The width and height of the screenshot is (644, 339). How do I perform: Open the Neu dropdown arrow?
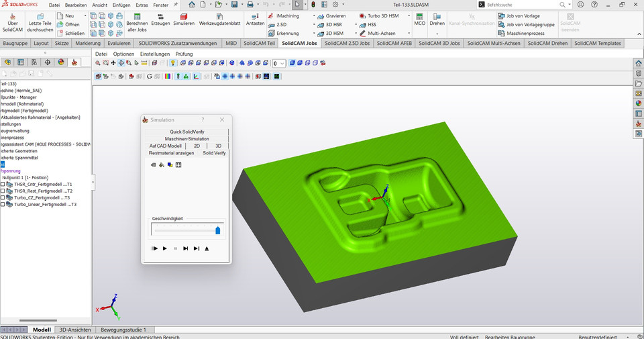point(85,15)
